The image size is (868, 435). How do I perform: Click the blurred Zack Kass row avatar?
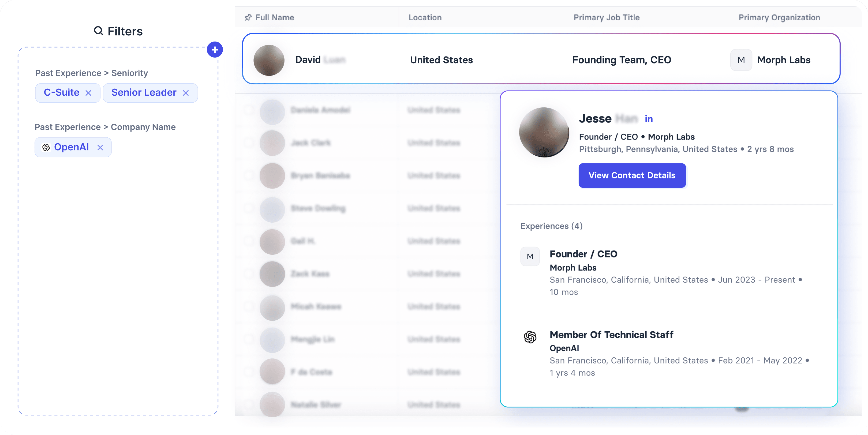pyautogui.click(x=272, y=274)
